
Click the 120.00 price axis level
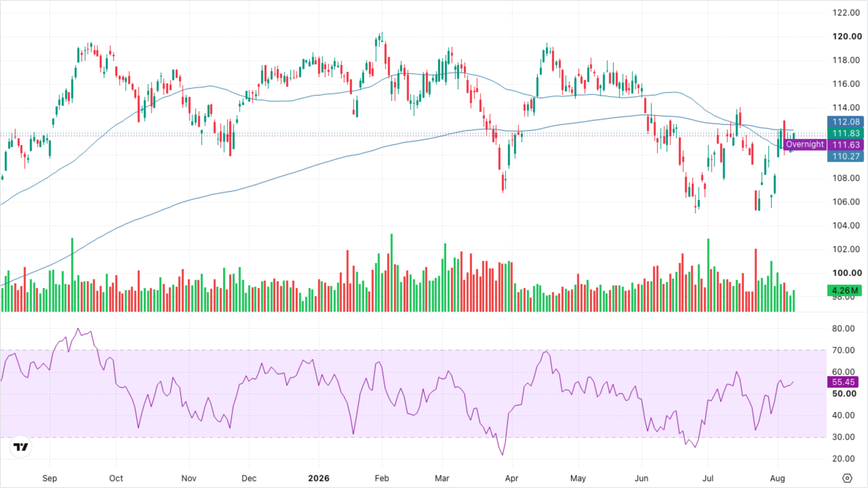pos(847,36)
